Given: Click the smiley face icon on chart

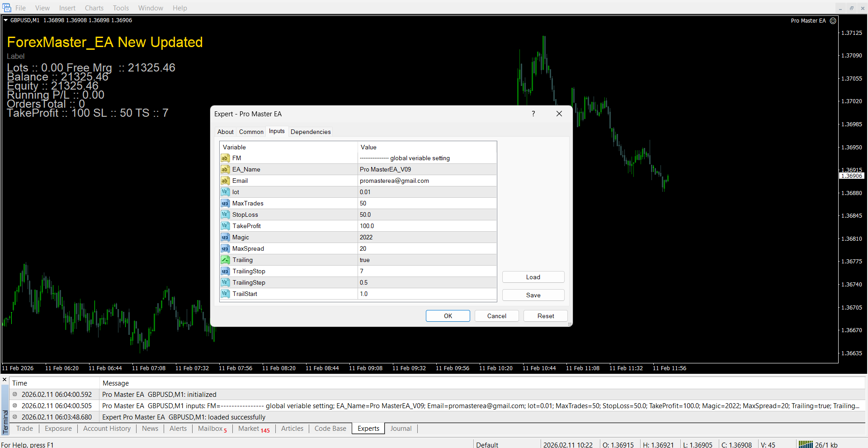Looking at the screenshot, I should (833, 21).
